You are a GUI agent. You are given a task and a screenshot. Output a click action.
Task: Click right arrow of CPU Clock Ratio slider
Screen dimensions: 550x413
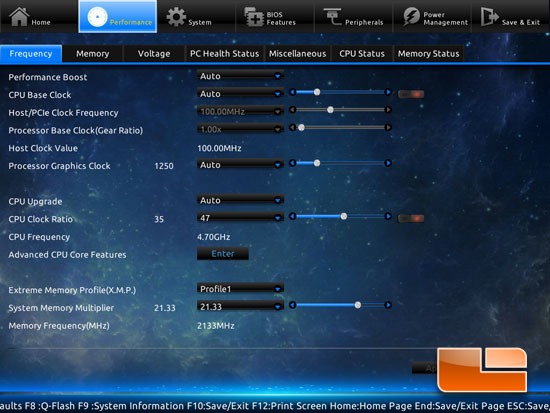[x=388, y=216]
